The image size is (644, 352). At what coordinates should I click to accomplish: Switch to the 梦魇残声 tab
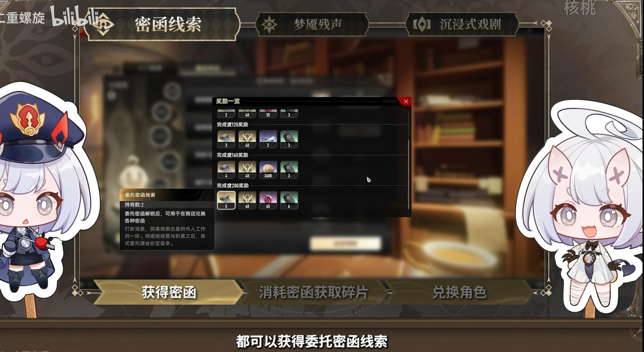tap(312, 25)
